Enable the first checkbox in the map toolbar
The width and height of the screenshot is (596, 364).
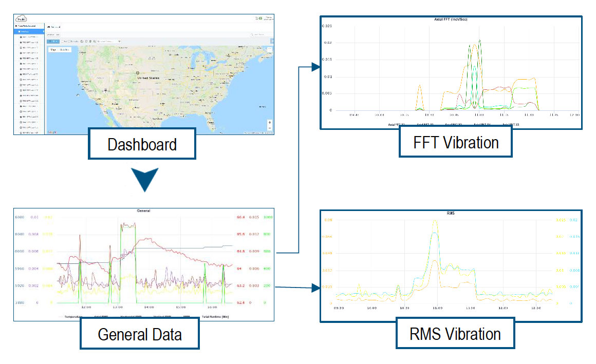coord(62,41)
